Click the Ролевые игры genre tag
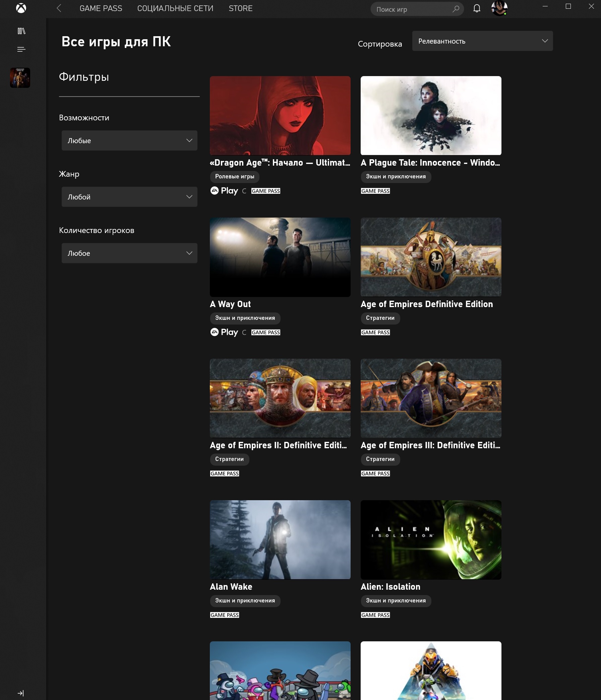Image resolution: width=601 pixels, height=700 pixels. tap(235, 177)
